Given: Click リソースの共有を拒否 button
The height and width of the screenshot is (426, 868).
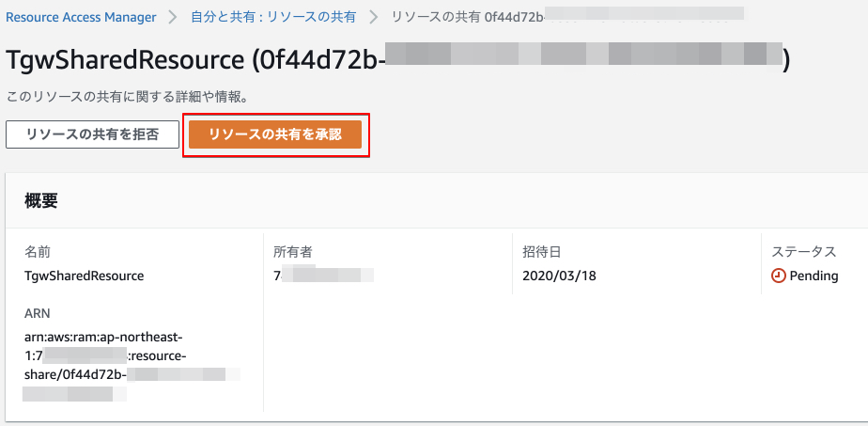Looking at the screenshot, I should click(92, 134).
